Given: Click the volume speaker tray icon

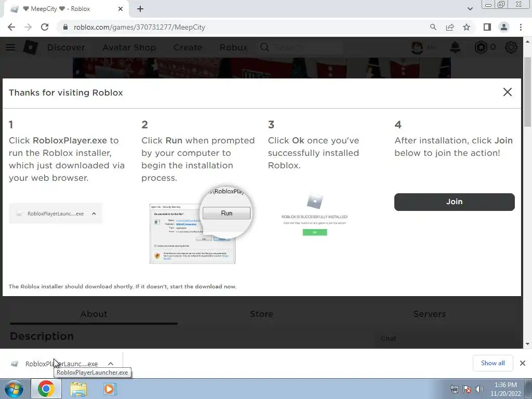Looking at the screenshot, I should [480, 389].
